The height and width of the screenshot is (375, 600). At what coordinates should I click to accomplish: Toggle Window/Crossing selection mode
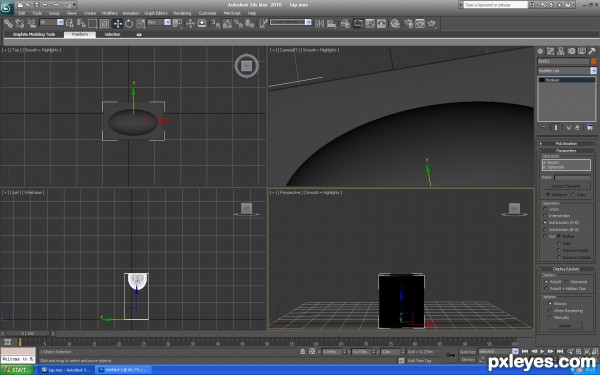tap(104, 24)
